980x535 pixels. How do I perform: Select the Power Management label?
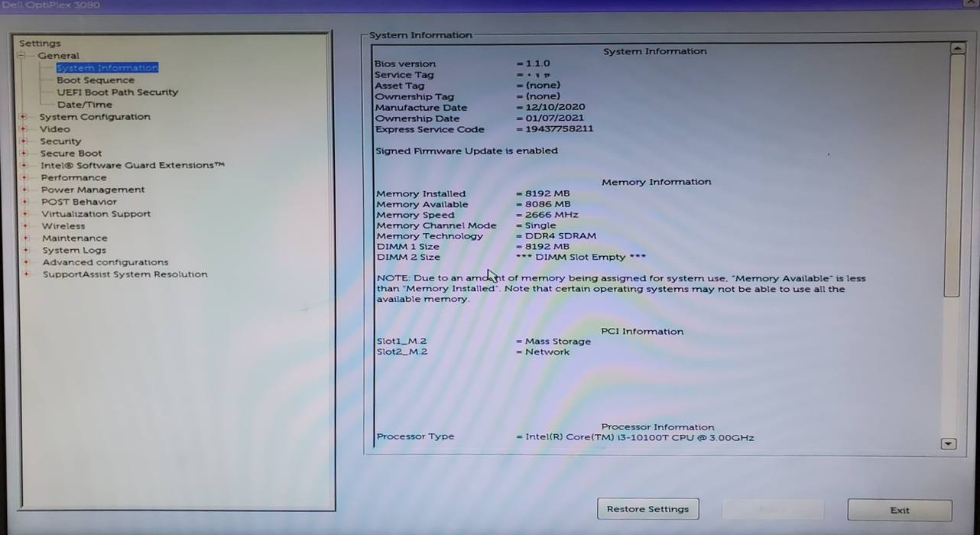click(x=92, y=190)
